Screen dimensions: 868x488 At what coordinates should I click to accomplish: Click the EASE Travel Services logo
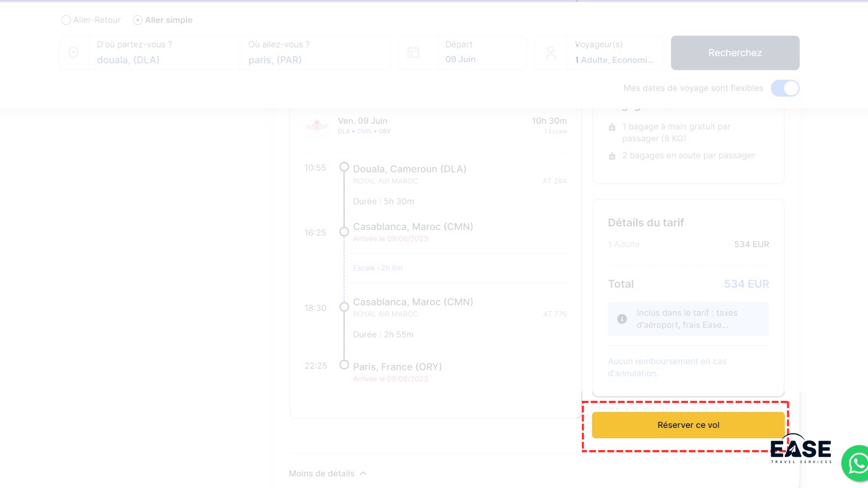(801, 450)
